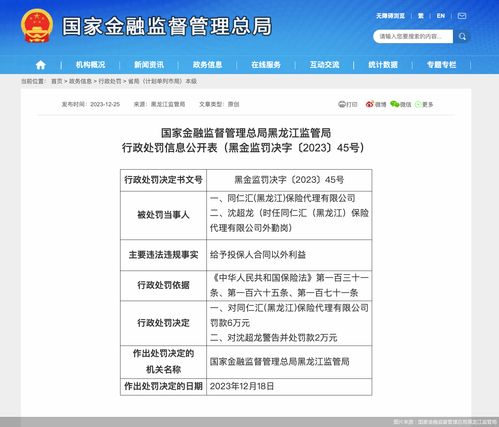Image resolution: width=499 pixels, height=427 pixels.
Task: Click 行政处罚 in breadcrumb
Action: click(x=110, y=81)
